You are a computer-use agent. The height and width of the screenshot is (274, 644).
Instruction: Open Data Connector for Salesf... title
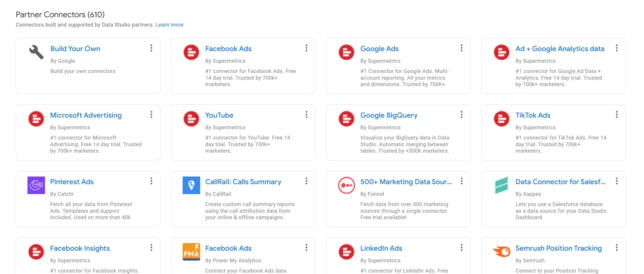(560, 182)
